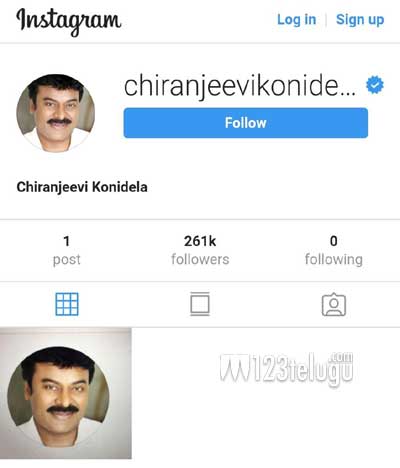The width and height of the screenshot is (400, 468).
Task: Click the blue verified badge
Action: 375,85
